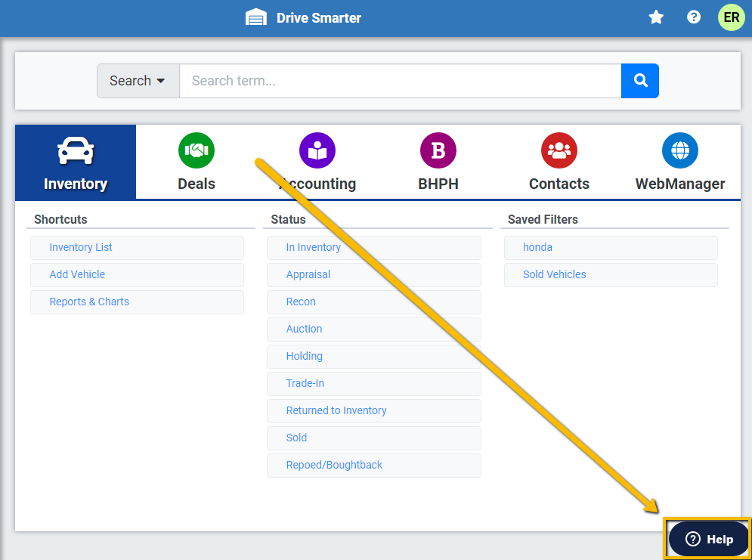The width and height of the screenshot is (752, 560).
Task: Open the ER user avatar menu
Action: point(731,17)
